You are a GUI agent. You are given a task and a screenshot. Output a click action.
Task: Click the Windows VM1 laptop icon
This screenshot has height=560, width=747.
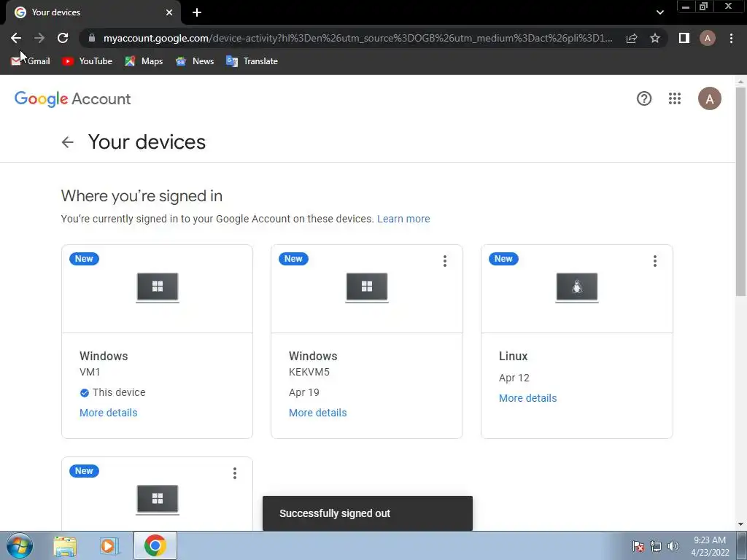point(158,287)
